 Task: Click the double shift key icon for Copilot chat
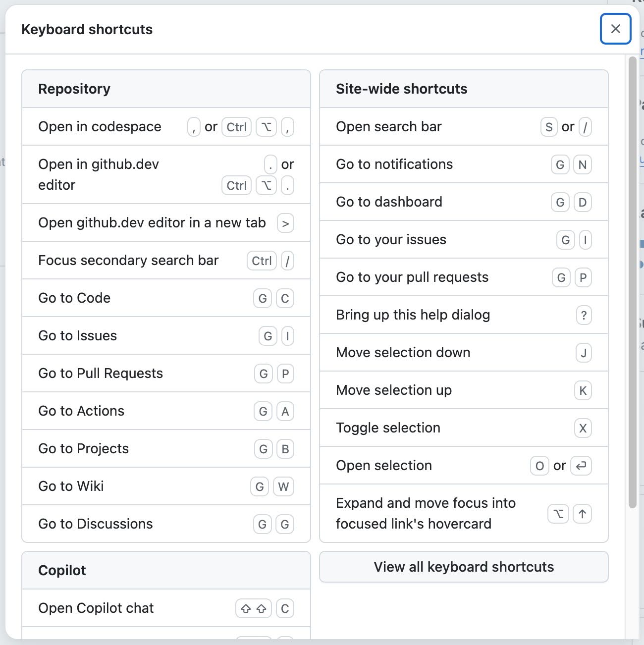pyautogui.click(x=254, y=608)
